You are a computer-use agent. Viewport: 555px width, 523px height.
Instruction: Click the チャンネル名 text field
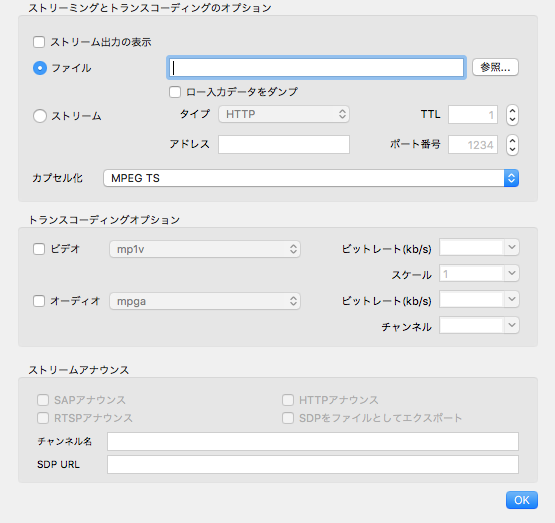(x=313, y=441)
